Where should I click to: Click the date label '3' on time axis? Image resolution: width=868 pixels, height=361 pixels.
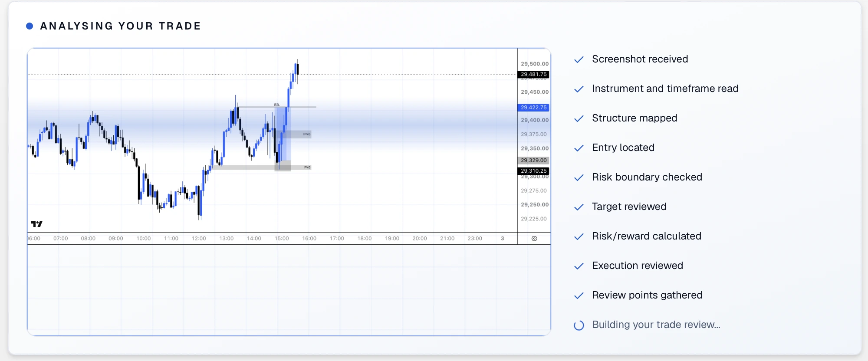[x=503, y=239]
